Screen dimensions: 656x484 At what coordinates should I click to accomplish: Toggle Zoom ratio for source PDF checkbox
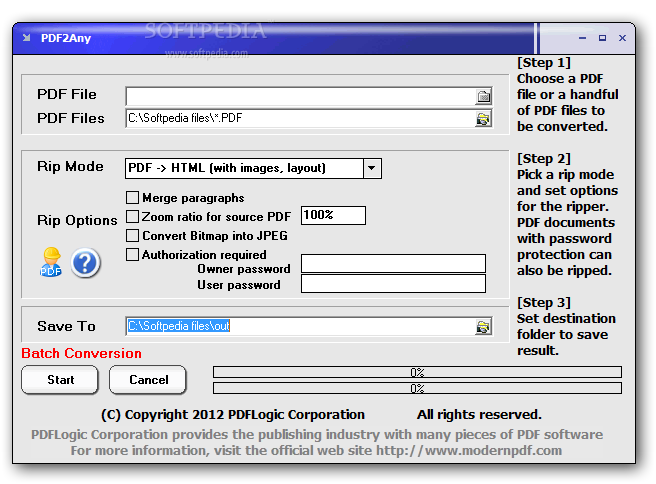pos(132,216)
